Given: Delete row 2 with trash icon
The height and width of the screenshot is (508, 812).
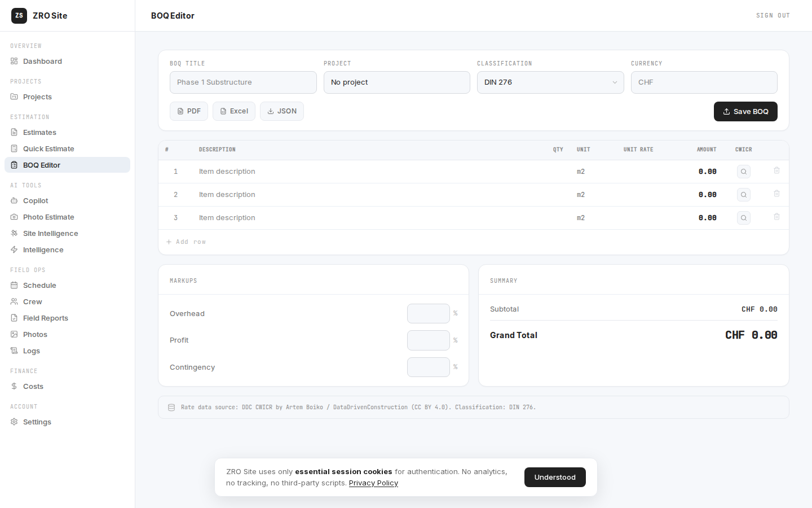Looking at the screenshot, I should click(776, 194).
